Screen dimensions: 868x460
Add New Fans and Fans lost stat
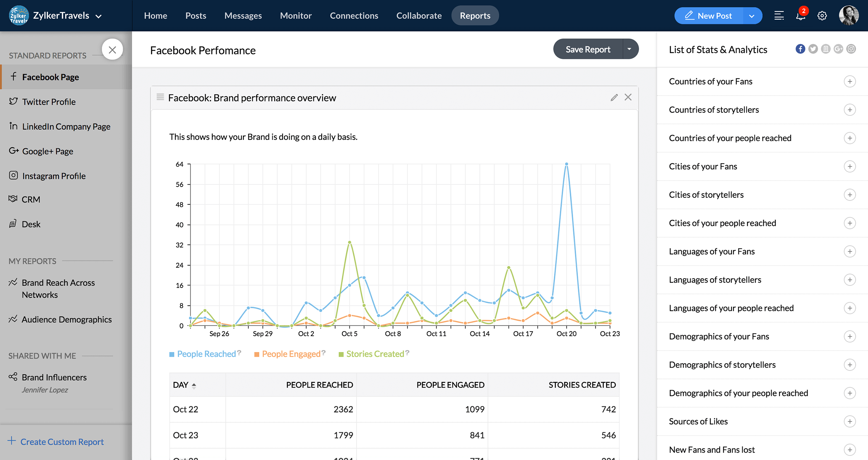tap(849, 450)
